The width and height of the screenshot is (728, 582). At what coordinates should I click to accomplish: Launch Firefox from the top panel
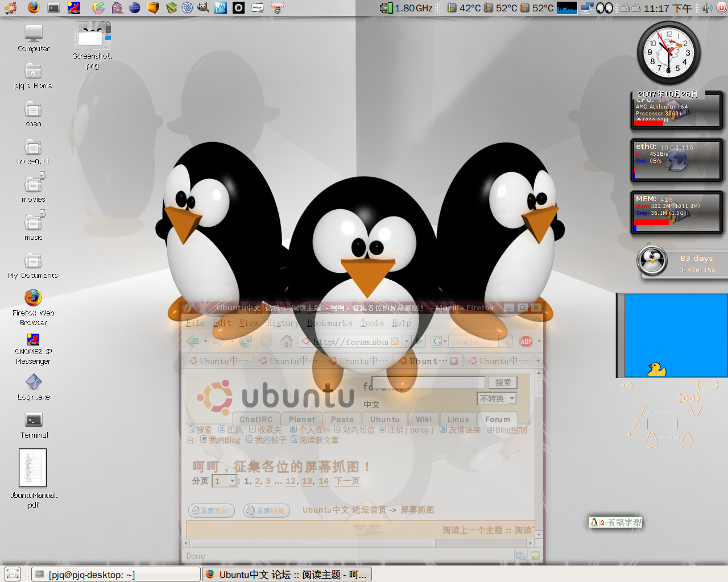tap(34, 7)
